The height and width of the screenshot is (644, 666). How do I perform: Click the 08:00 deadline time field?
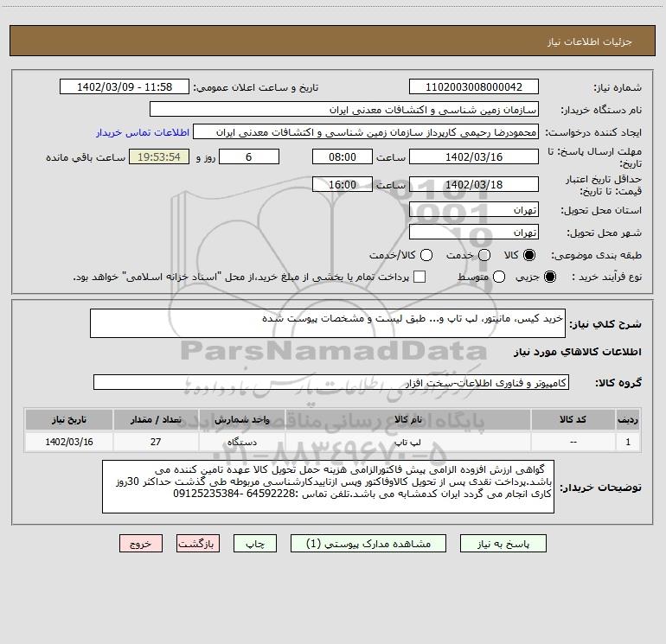click(343, 156)
